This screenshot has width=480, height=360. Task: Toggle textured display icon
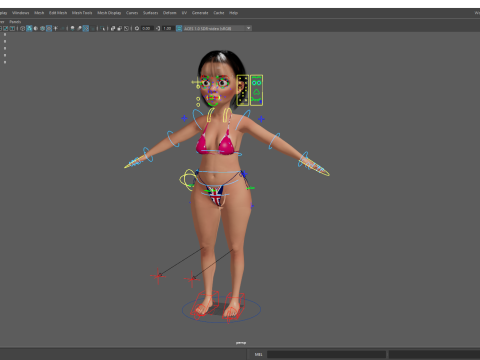(x=49, y=28)
